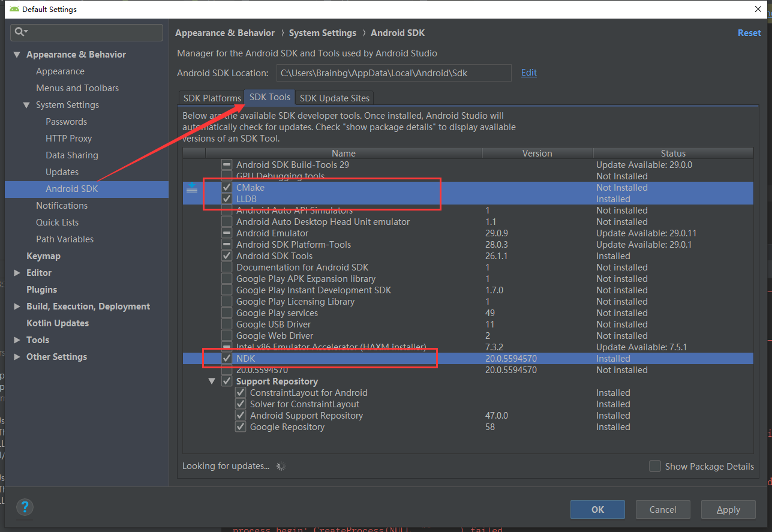Click the Cancel button
Image resolution: width=772 pixels, height=532 pixels.
[x=663, y=510]
